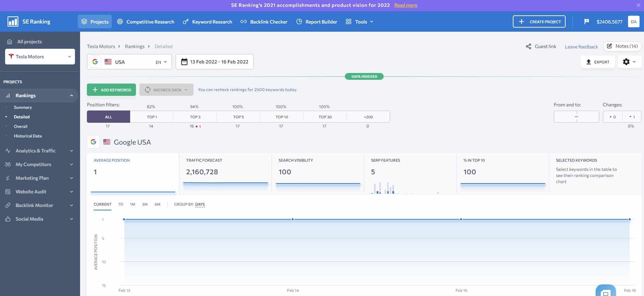Click the Feb 15 data point on chart
This screenshot has height=296, width=644.
(461, 219)
